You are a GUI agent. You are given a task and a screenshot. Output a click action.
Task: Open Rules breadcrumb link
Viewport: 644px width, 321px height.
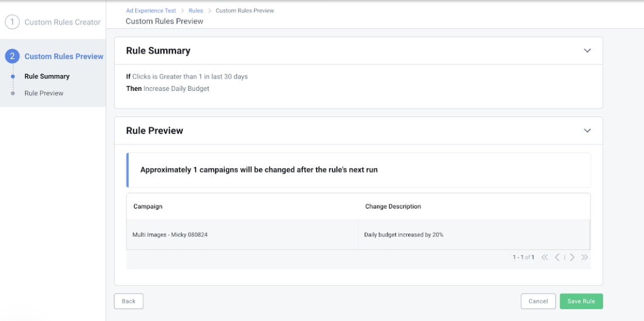(196, 11)
